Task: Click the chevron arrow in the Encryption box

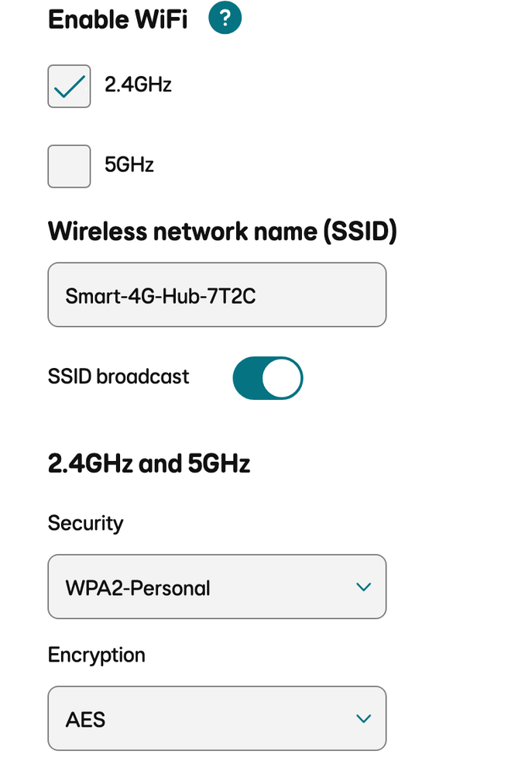Action: 363,719
